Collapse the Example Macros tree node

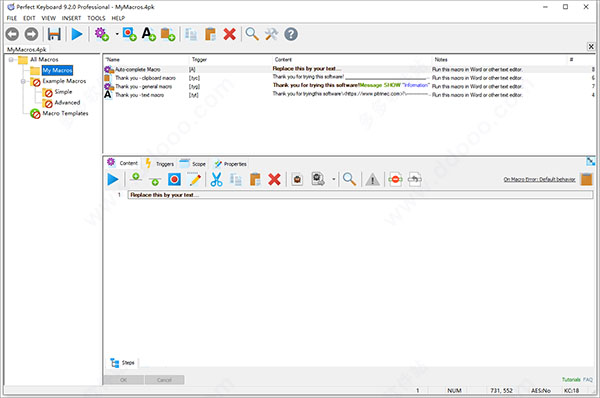23,81
